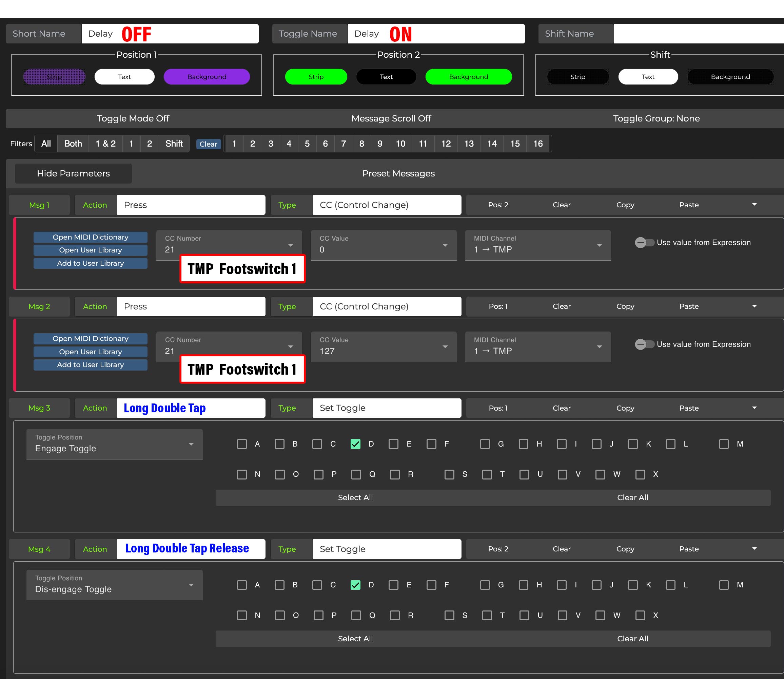Select the Both filter tab
Viewport: 784px width, 697px height.
coord(73,144)
